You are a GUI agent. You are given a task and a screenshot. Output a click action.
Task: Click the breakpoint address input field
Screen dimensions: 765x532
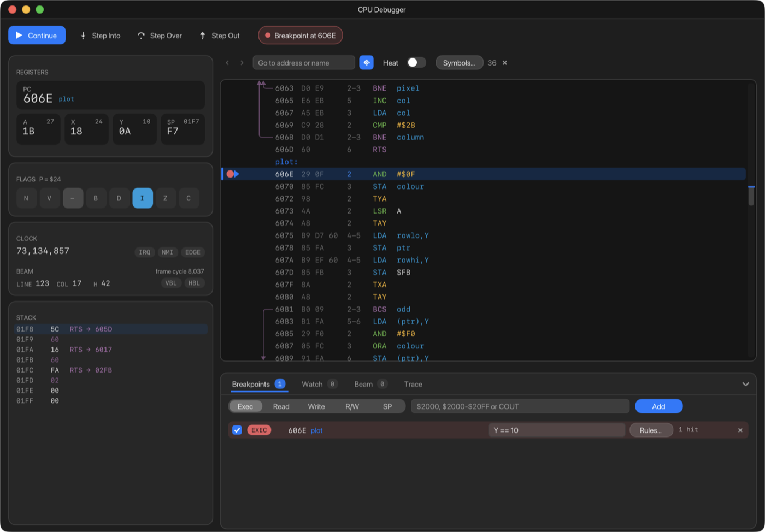tap(520, 406)
